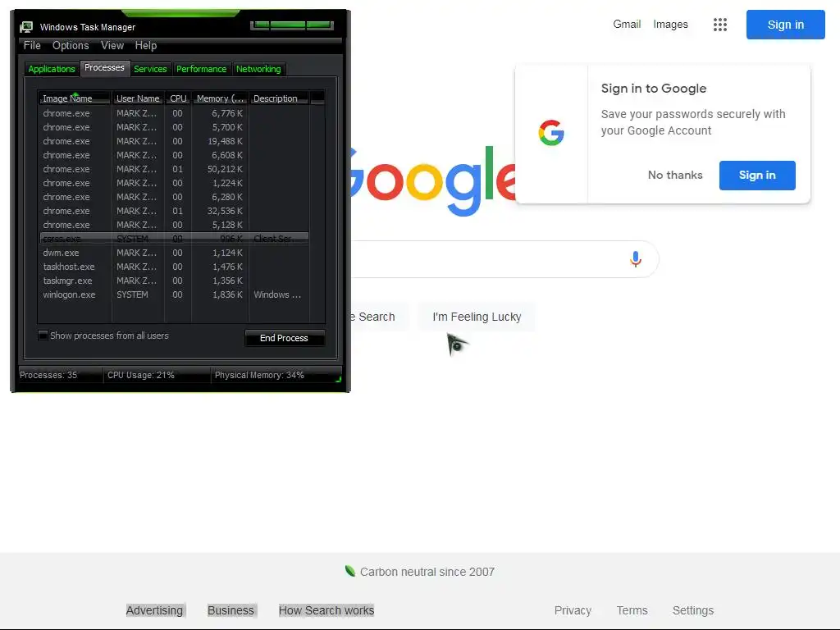Switch to the Applications tab
This screenshot has width=840, height=630.
[52, 69]
